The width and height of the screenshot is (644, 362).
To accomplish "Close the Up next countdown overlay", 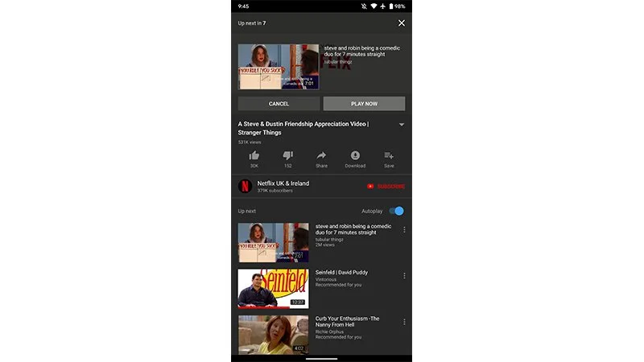I will point(401,23).
